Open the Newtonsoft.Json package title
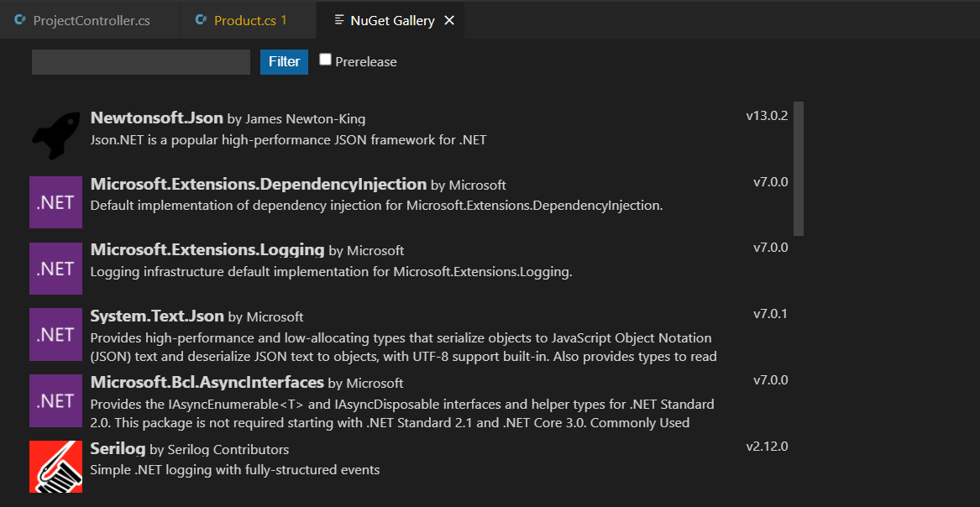The width and height of the screenshot is (980, 507). pyautogui.click(x=157, y=118)
